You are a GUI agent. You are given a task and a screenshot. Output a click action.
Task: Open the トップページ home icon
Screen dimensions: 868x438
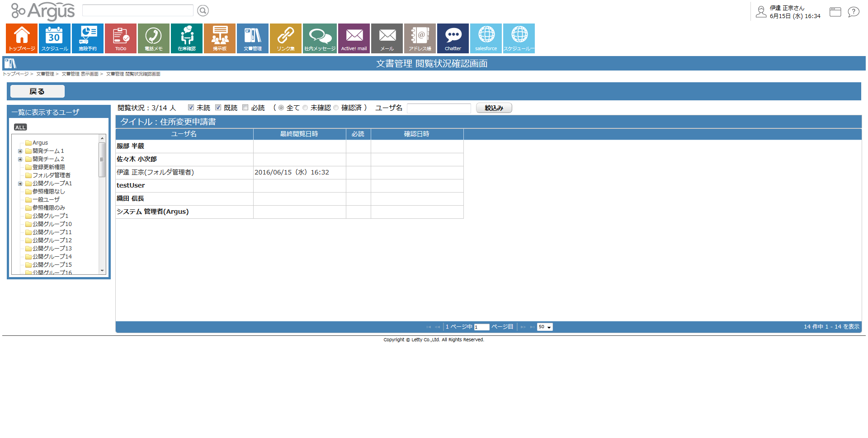(x=22, y=38)
